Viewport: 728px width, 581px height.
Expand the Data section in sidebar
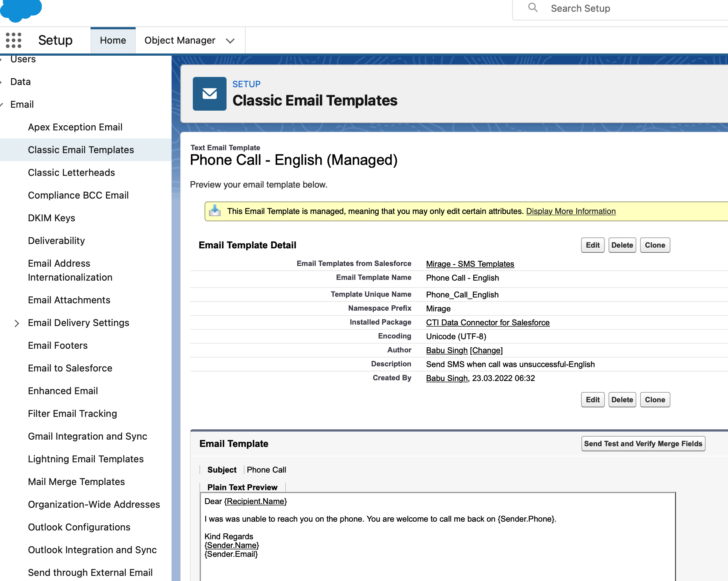[x=1, y=82]
